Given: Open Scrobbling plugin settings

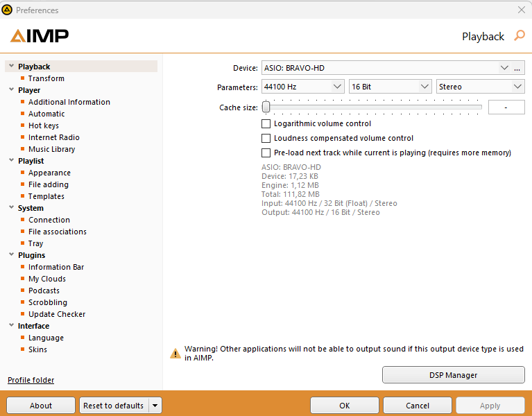Looking at the screenshot, I should pos(48,302).
